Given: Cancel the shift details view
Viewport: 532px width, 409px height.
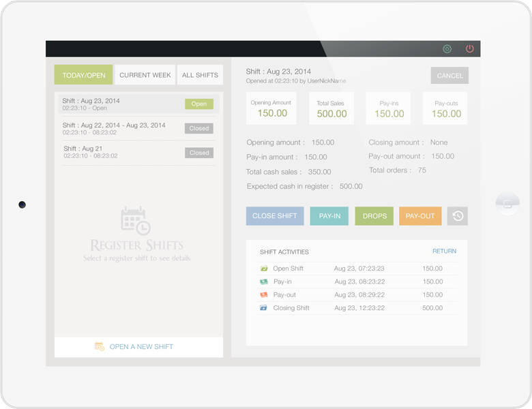Looking at the screenshot, I should (449, 76).
